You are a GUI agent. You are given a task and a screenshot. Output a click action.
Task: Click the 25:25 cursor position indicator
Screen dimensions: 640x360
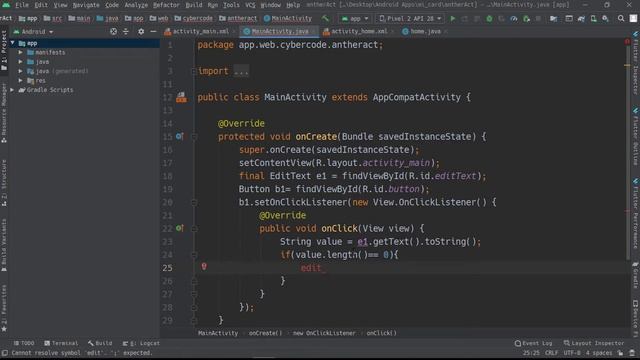[x=531, y=353]
